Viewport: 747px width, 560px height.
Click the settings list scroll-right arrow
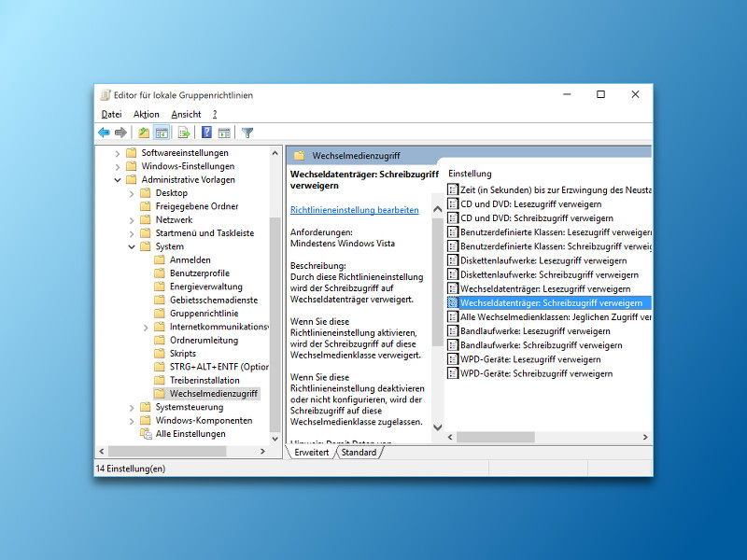[645, 437]
